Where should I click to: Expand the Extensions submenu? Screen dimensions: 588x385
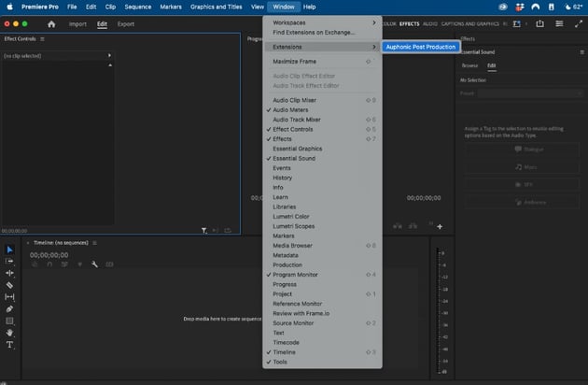[x=323, y=47]
